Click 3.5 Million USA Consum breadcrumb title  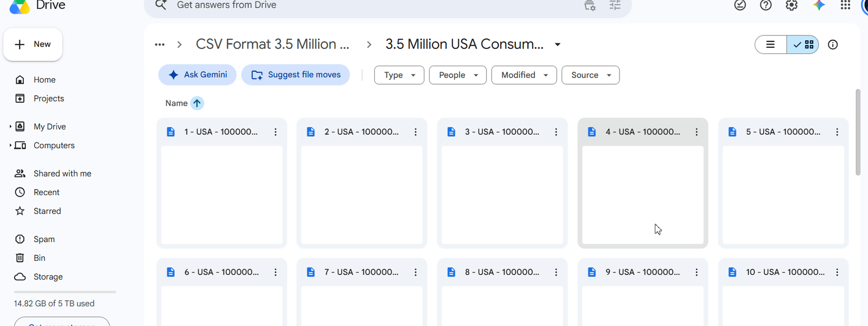(x=464, y=44)
